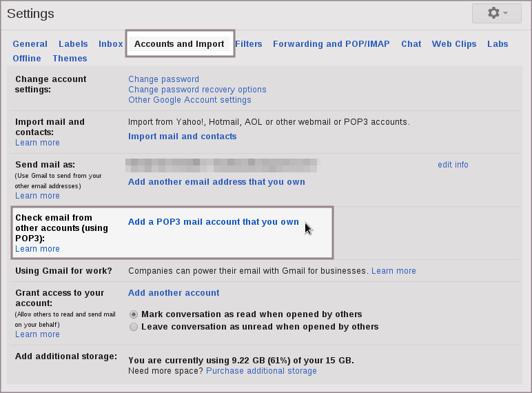Open the Labels settings tab

[x=73, y=44]
